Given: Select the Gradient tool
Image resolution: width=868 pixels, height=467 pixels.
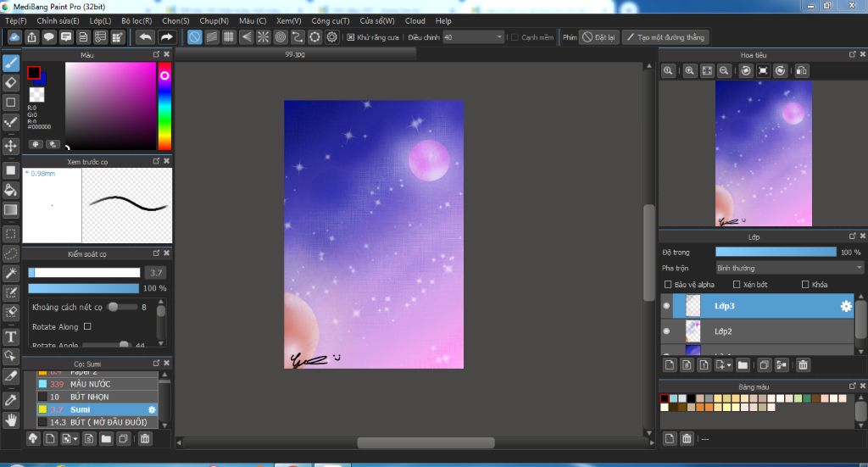Looking at the screenshot, I should click(10, 209).
